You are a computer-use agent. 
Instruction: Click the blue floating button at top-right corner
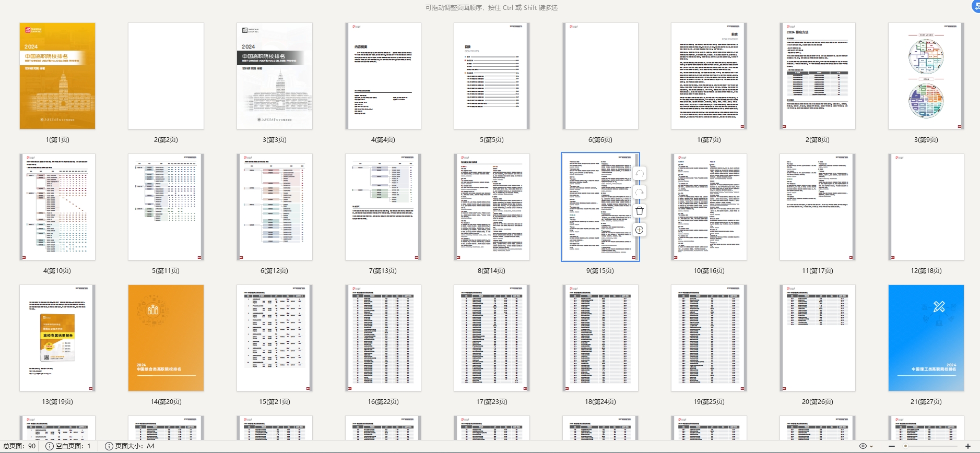[976, 6]
